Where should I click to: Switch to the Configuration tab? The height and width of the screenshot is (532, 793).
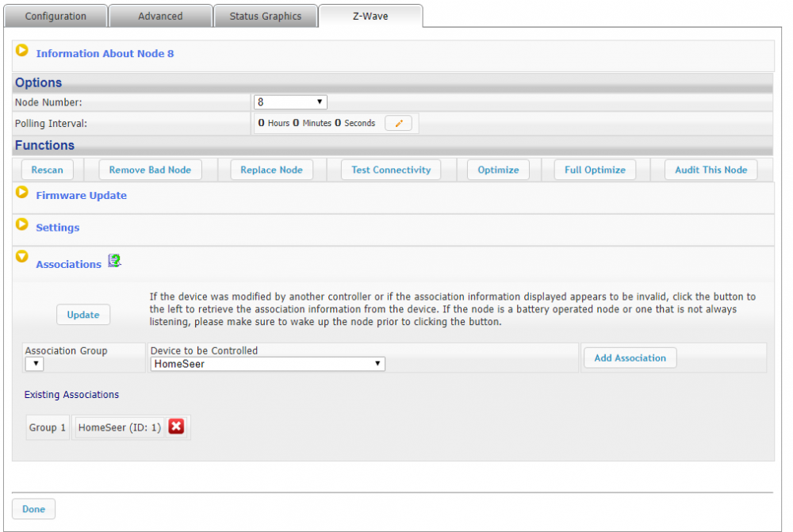[56, 16]
